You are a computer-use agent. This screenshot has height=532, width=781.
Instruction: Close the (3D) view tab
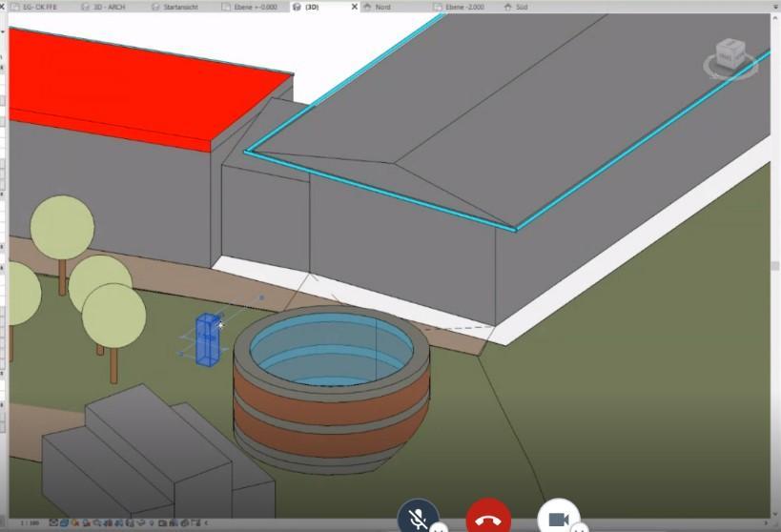click(x=354, y=7)
